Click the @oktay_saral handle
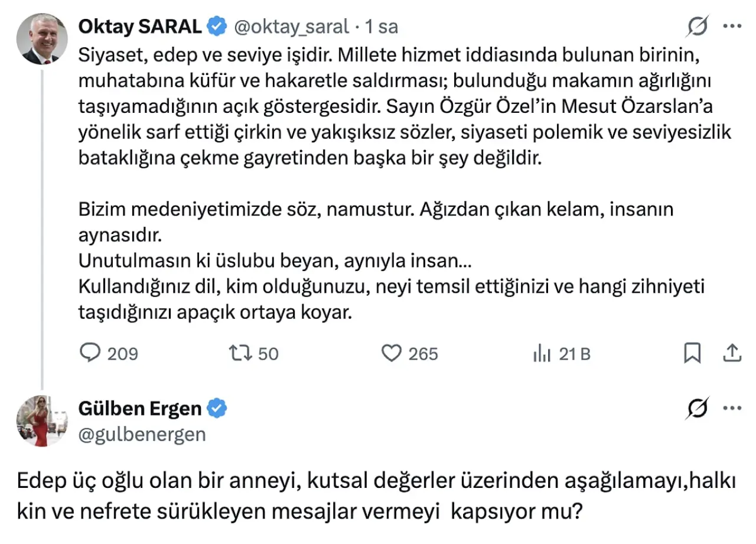Screen dimensions: 756x544 tap(292, 27)
